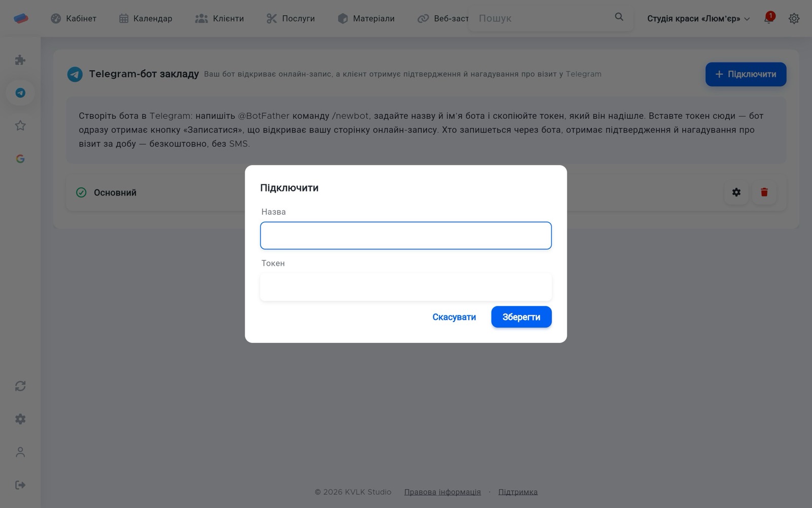Focus the Токен input field
Image resolution: width=812 pixels, height=508 pixels.
[406, 287]
